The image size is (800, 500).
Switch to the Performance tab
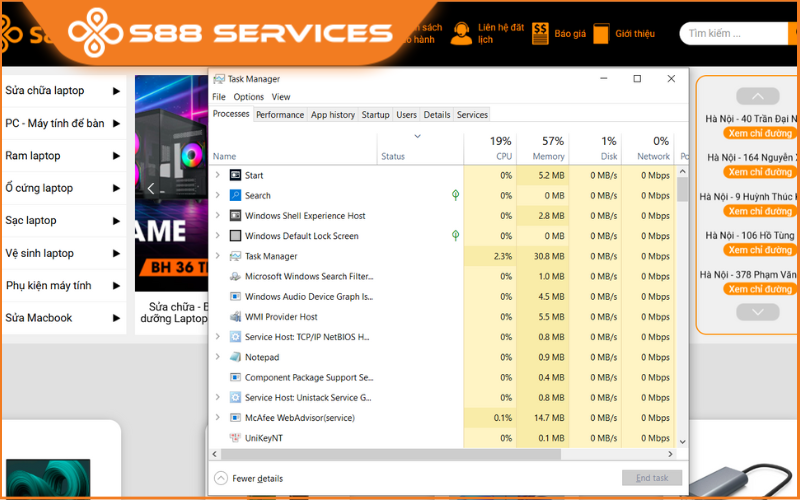tap(280, 115)
